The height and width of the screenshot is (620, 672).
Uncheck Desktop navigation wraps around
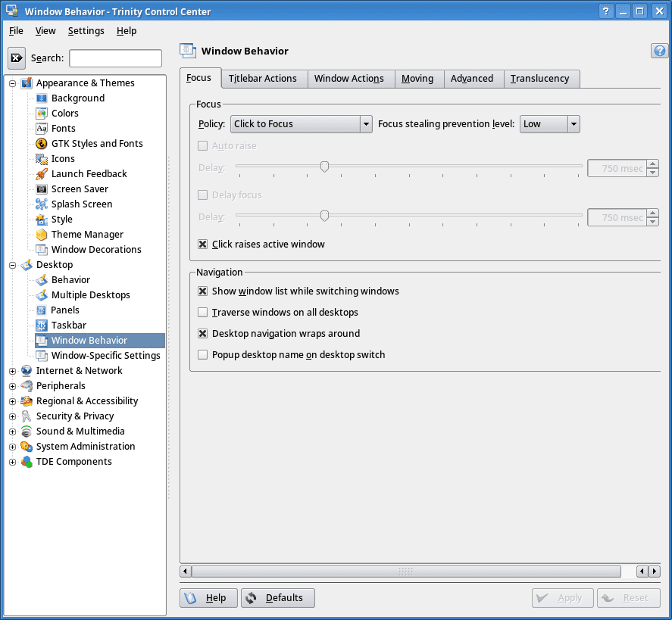pyautogui.click(x=203, y=334)
